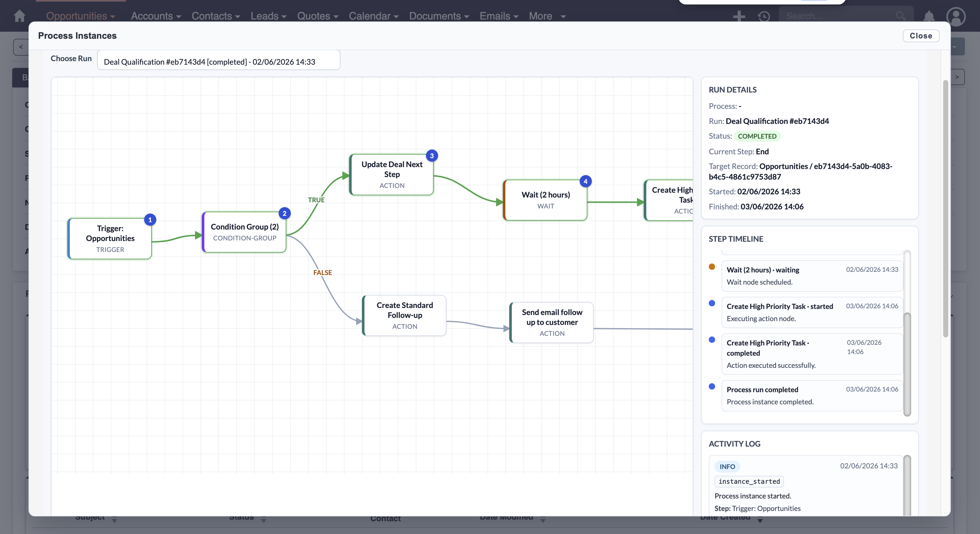Open the recently viewed history icon

point(764,16)
